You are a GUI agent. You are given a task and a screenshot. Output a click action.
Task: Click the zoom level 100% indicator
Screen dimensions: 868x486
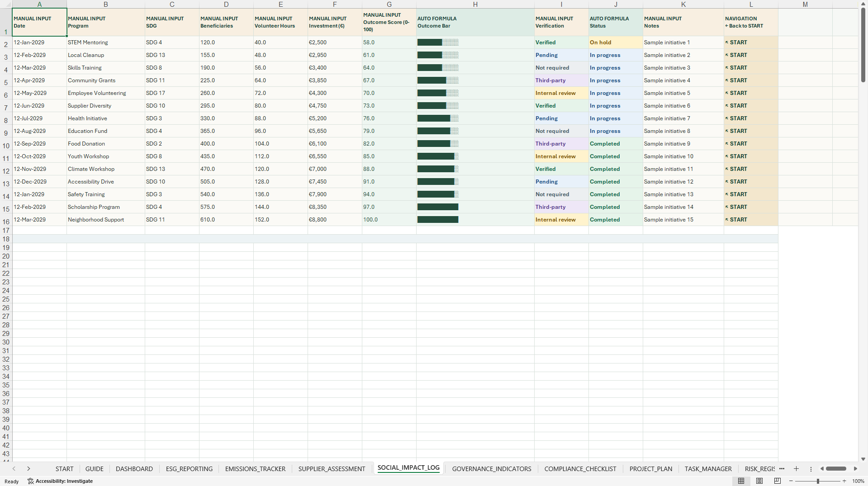click(x=858, y=481)
